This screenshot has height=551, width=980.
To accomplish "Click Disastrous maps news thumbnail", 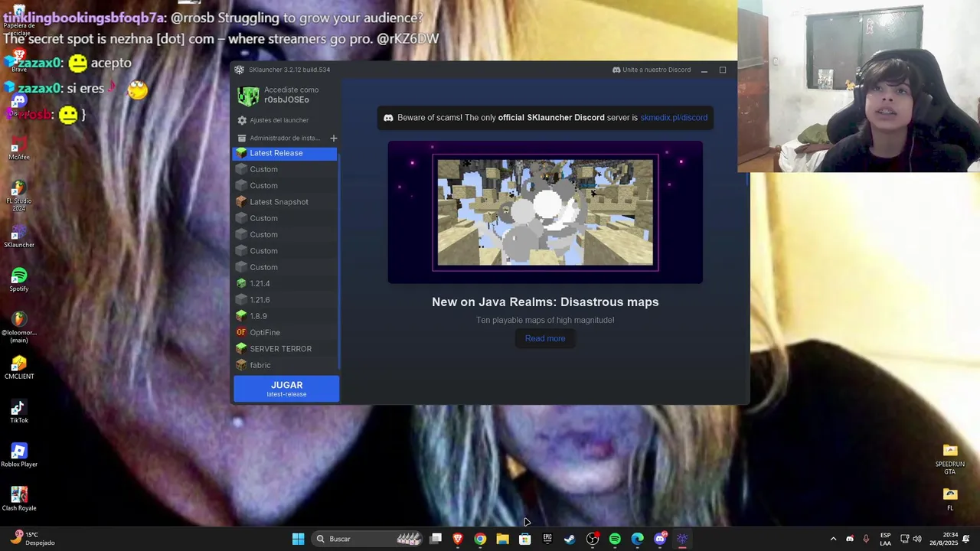I will (x=545, y=212).
